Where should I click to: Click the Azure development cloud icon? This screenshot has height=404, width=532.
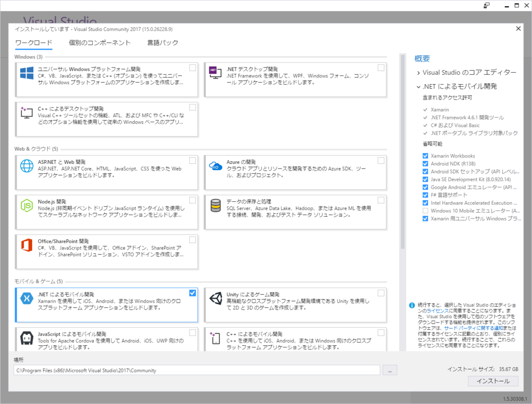pos(216,166)
